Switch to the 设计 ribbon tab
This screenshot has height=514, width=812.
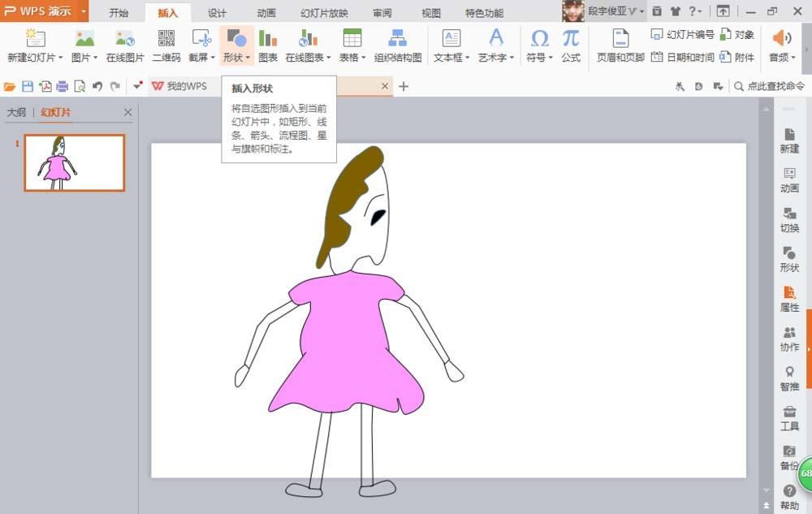click(216, 12)
